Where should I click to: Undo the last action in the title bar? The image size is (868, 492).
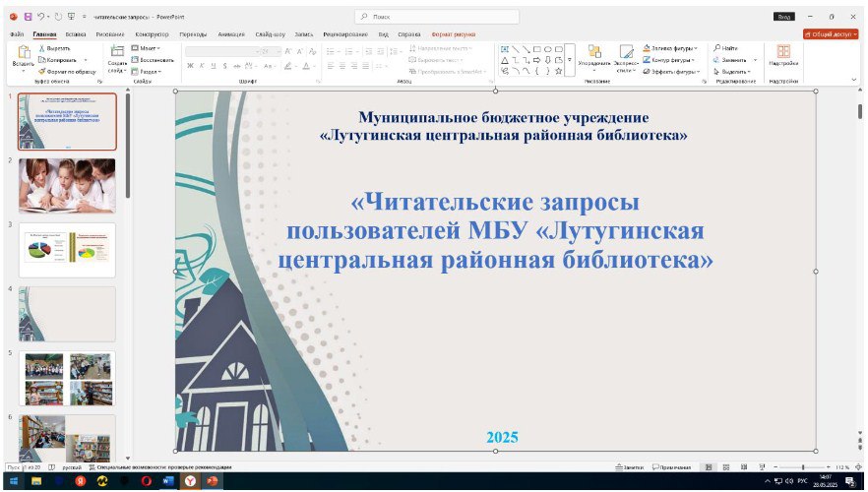pos(41,17)
